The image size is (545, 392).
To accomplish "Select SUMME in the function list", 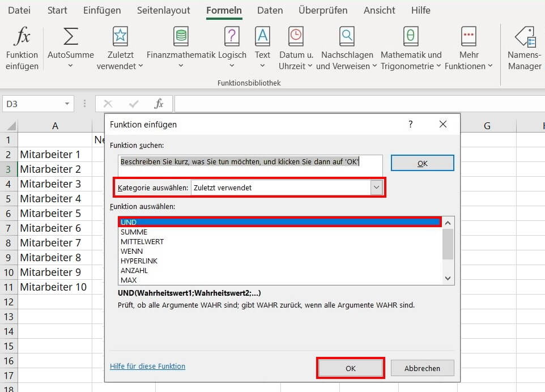I will tap(280, 232).
